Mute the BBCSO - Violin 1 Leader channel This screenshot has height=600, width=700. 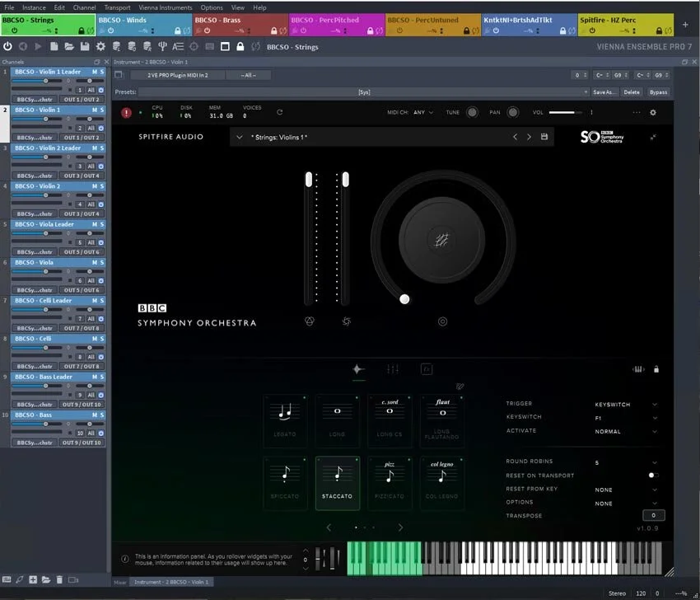point(94,72)
